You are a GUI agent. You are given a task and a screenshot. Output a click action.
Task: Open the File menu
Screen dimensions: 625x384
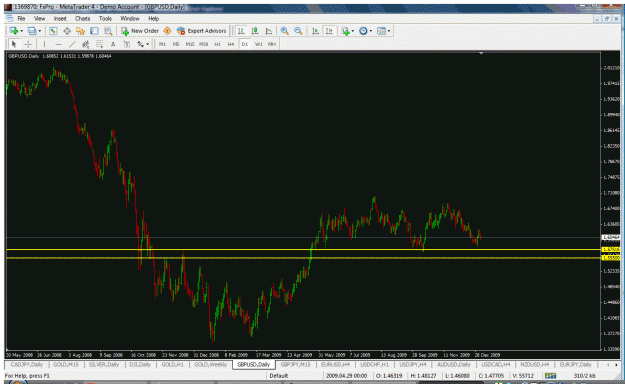pos(21,19)
